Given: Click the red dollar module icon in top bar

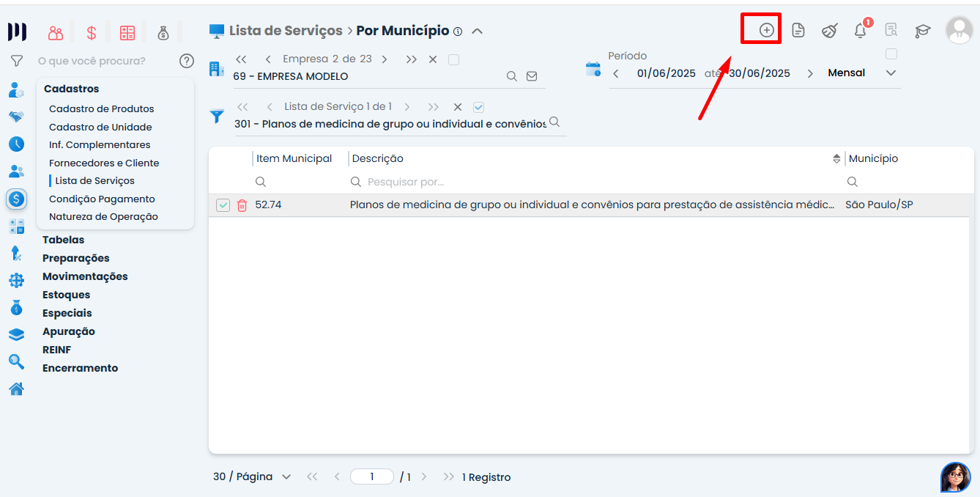Looking at the screenshot, I should click(x=92, y=32).
